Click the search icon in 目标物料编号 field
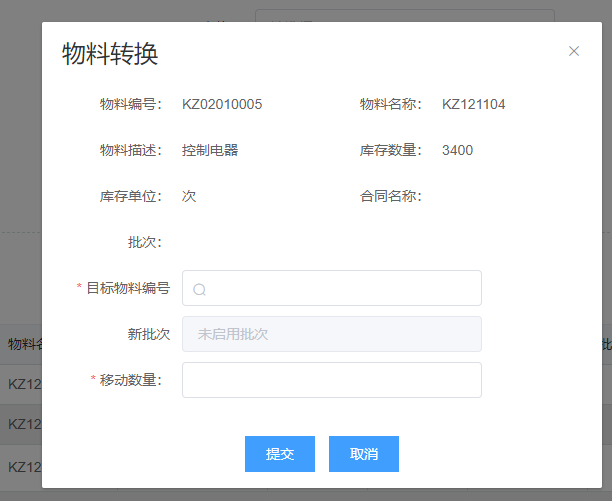 pyautogui.click(x=199, y=289)
